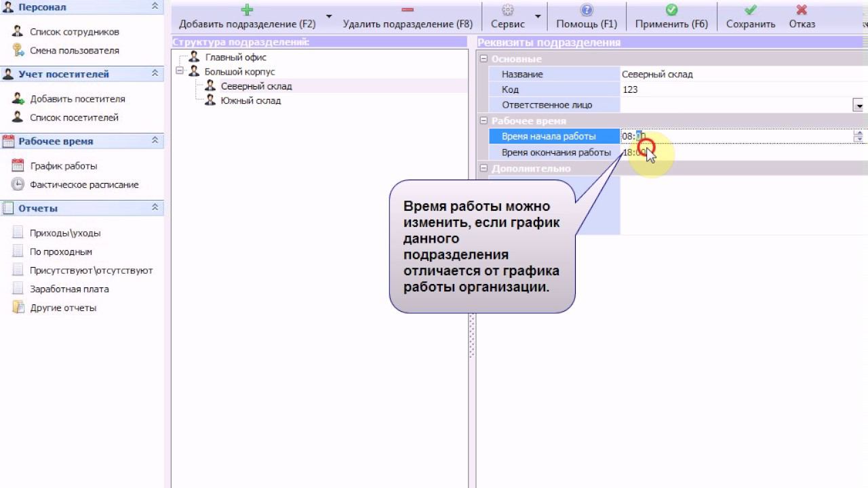
Task: Click the red minus Delete department icon
Action: [408, 9]
